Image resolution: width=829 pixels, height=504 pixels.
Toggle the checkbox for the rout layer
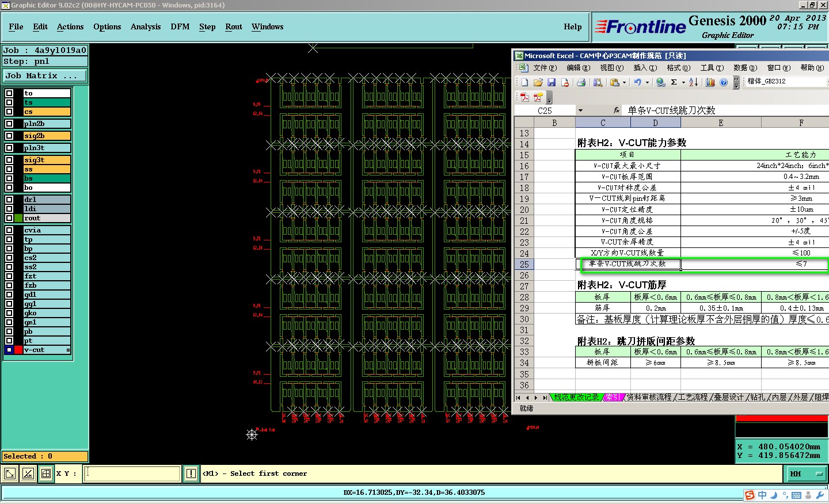(x=9, y=218)
